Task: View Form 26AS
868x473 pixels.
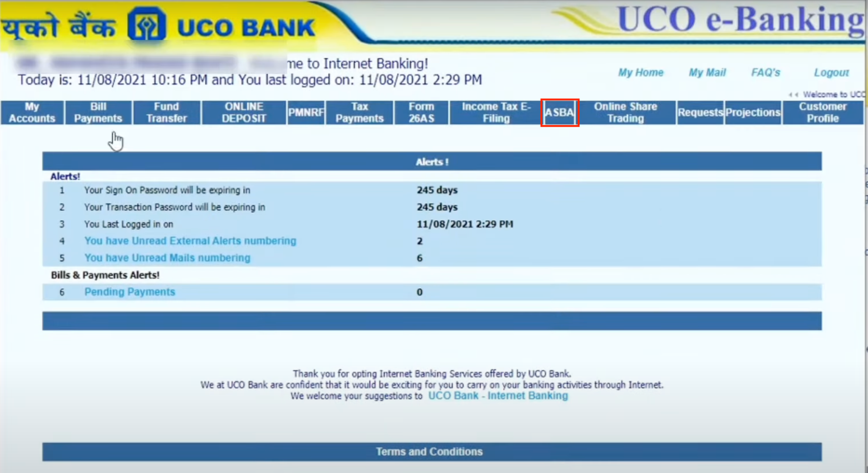Action: (x=422, y=112)
